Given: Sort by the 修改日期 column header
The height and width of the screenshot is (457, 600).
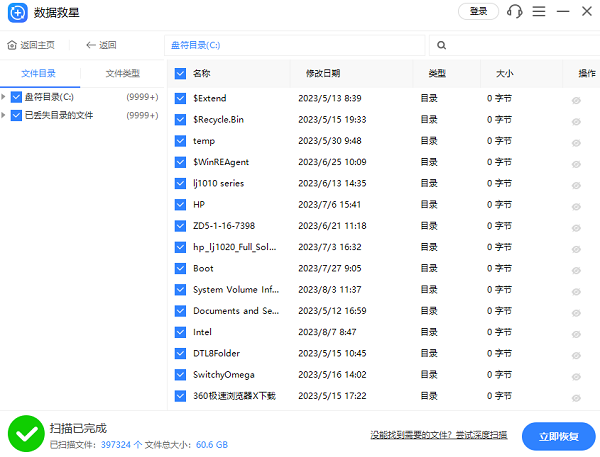Looking at the screenshot, I should [x=323, y=73].
